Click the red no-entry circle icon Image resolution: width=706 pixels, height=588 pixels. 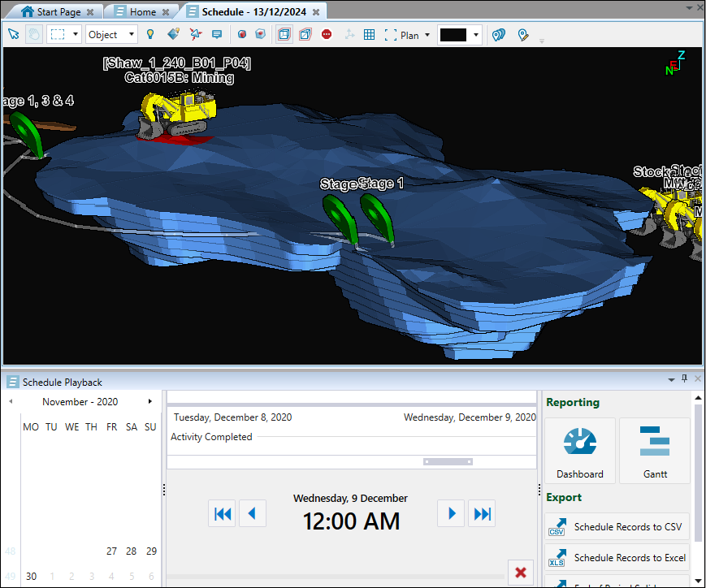[x=327, y=35]
